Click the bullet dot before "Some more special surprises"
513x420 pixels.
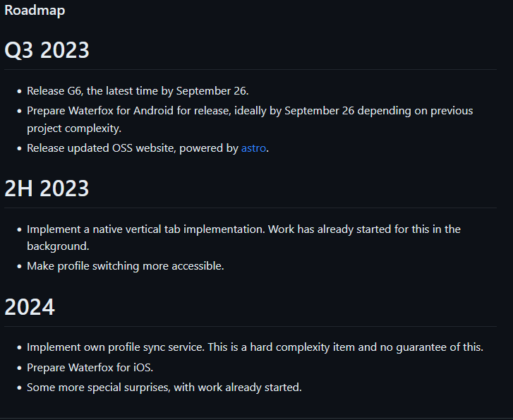[18, 388]
